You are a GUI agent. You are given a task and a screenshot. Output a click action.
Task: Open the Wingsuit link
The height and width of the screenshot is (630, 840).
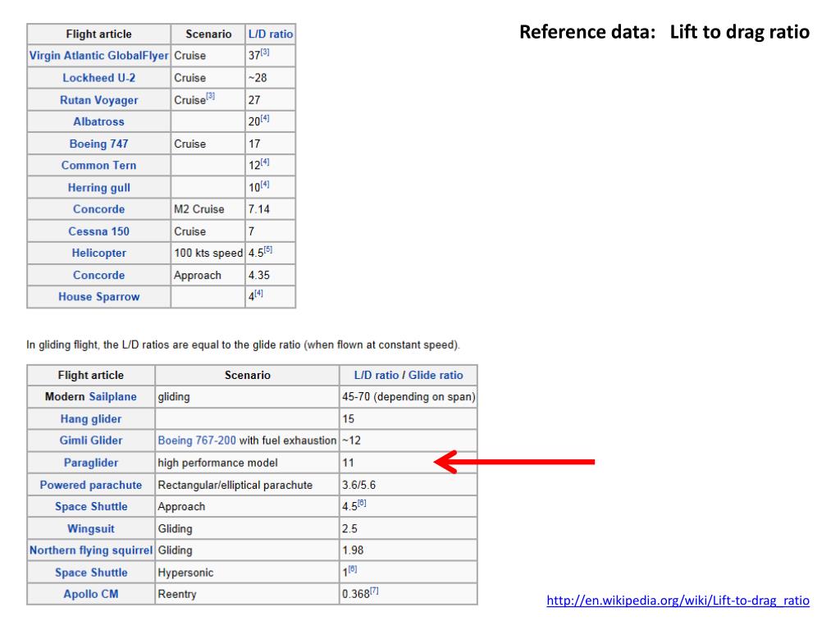point(90,529)
